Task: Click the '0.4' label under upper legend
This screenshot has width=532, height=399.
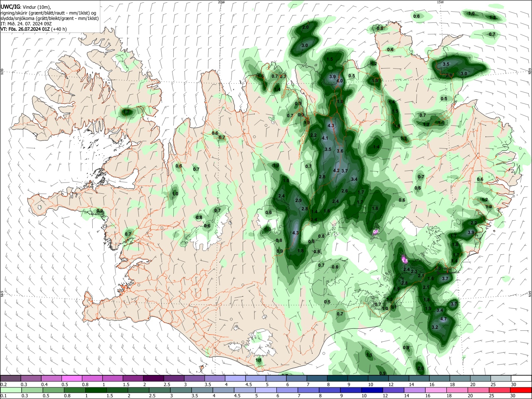Action: coord(44,384)
